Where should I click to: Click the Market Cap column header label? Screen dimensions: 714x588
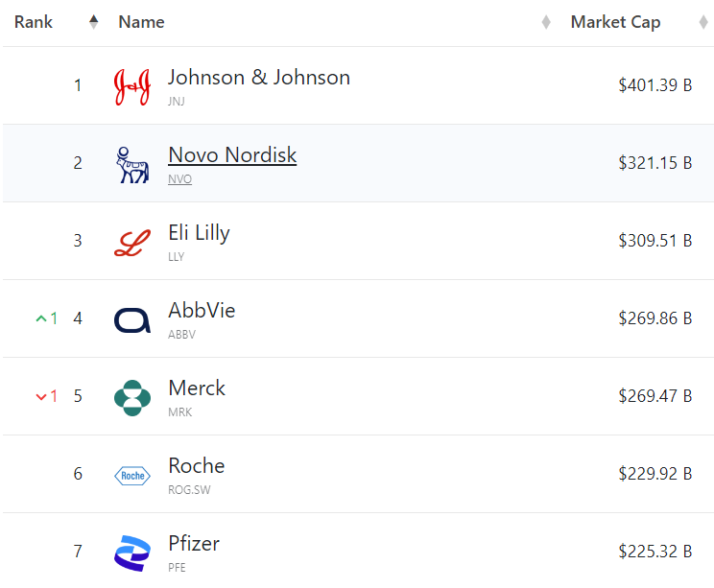(615, 22)
